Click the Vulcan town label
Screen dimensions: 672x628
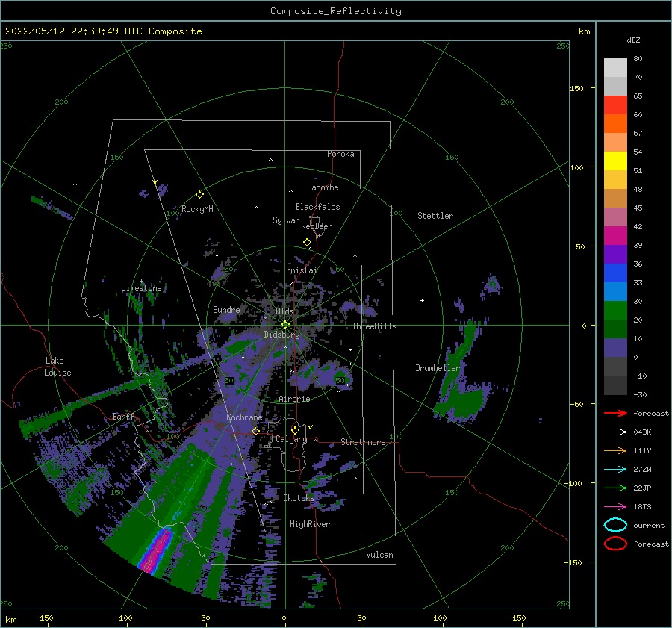379,555
